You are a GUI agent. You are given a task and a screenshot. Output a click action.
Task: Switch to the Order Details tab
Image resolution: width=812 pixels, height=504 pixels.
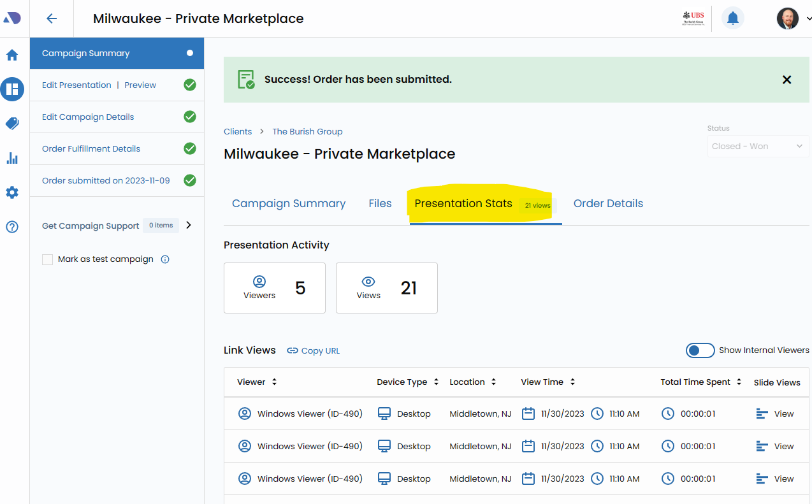tap(608, 204)
